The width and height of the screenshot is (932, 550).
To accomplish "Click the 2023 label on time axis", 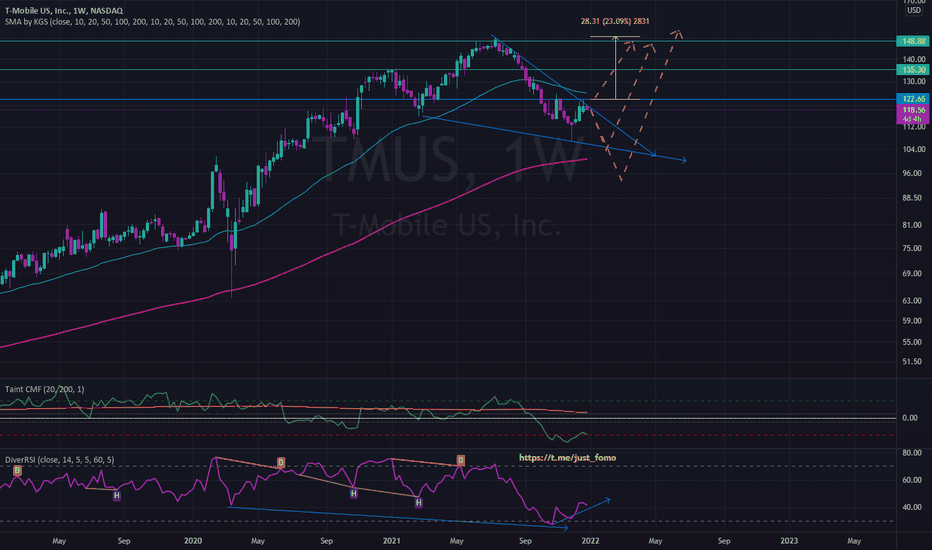I will pyautogui.click(x=789, y=541).
